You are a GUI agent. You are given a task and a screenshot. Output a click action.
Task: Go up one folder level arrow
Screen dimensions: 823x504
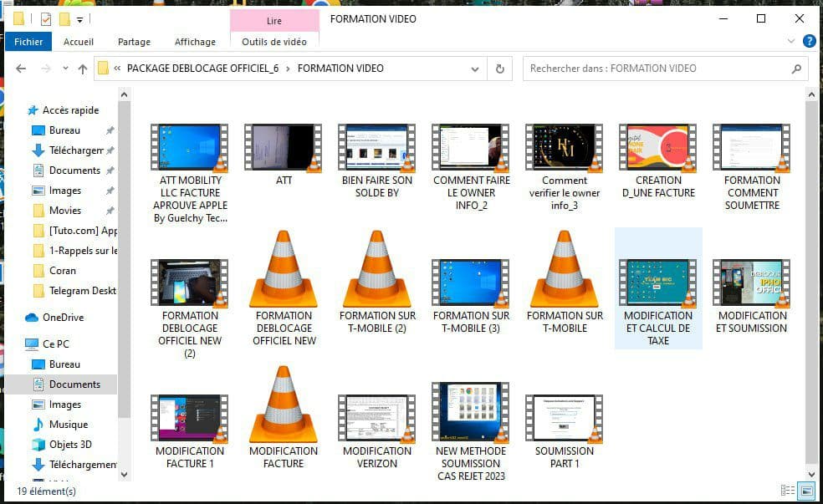pos(82,69)
